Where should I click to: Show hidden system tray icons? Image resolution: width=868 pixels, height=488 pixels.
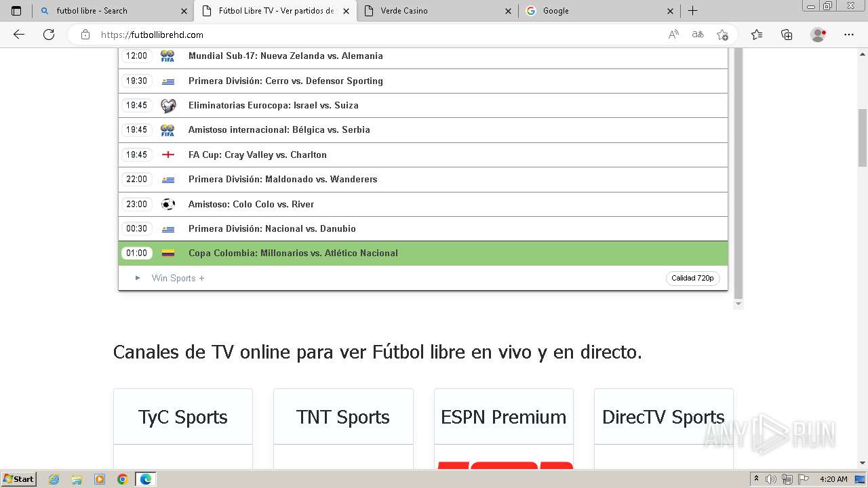(x=757, y=479)
